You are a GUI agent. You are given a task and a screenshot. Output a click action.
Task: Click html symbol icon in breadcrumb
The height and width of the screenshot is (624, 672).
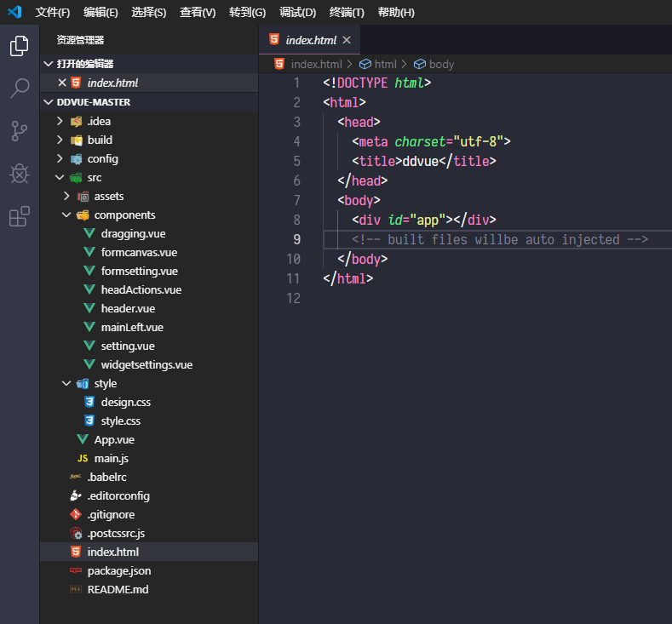365,64
